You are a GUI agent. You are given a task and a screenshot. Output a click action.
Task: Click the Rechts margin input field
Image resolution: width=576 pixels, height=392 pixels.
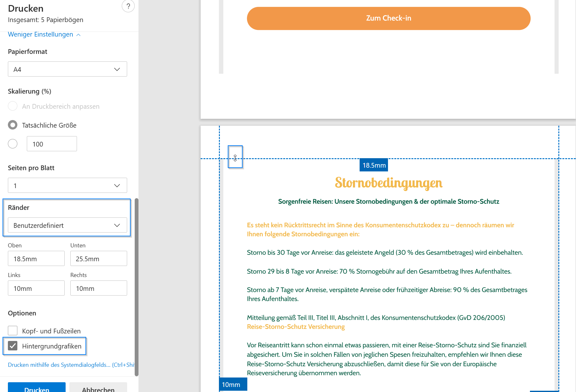point(98,288)
